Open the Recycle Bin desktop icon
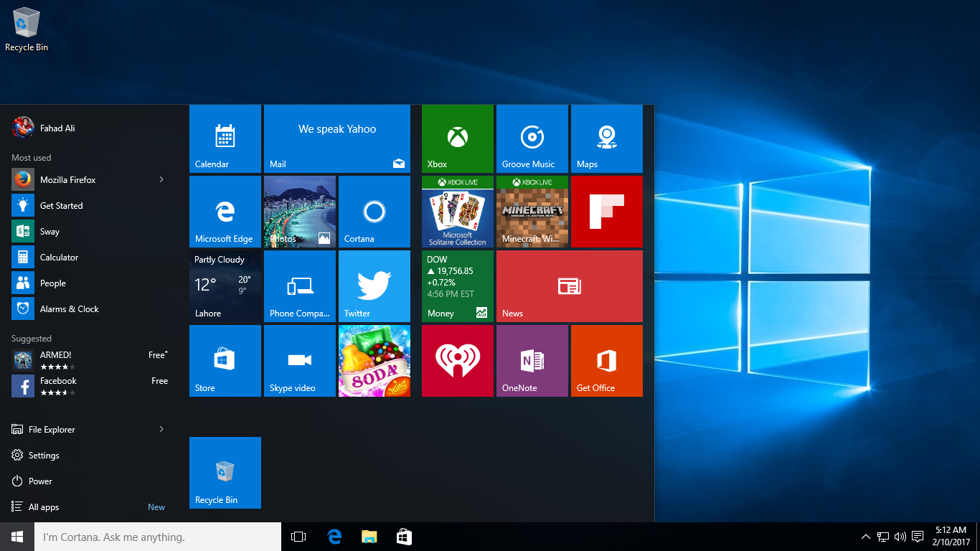The width and height of the screenshot is (980, 551). (x=27, y=30)
